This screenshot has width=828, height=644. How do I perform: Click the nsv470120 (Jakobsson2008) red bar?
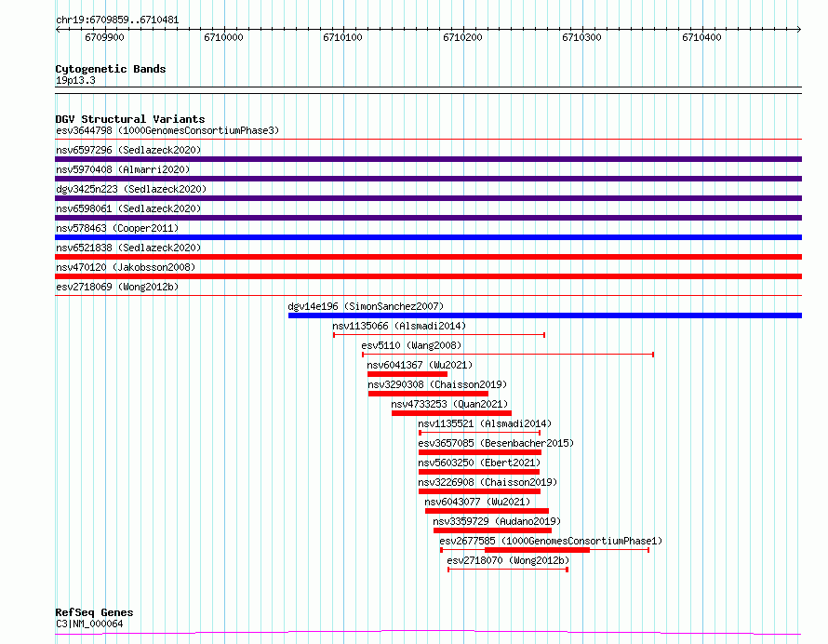pyautogui.click(x=428, y=276)
